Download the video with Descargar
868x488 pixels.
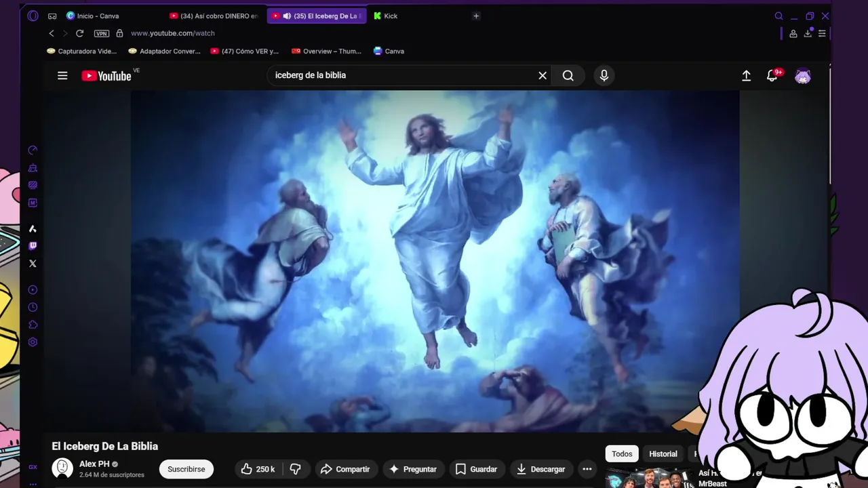pyautogui.click(x=541, y=469)
